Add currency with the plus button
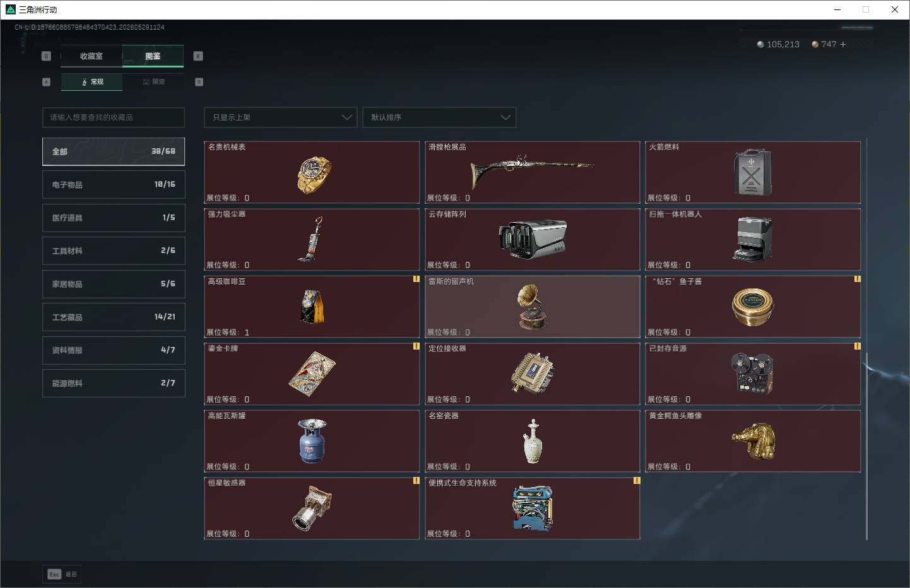 [843, 44]
